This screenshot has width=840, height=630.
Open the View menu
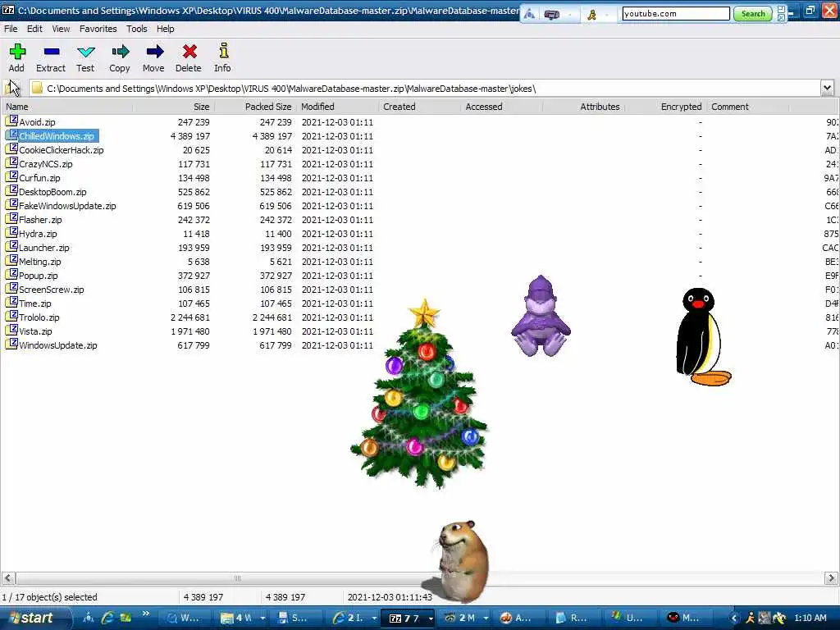pyautogui.click(x=61, y=29)
